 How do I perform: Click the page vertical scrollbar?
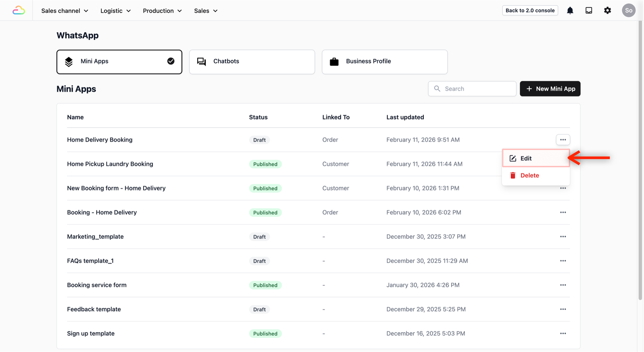coord(640,161)
